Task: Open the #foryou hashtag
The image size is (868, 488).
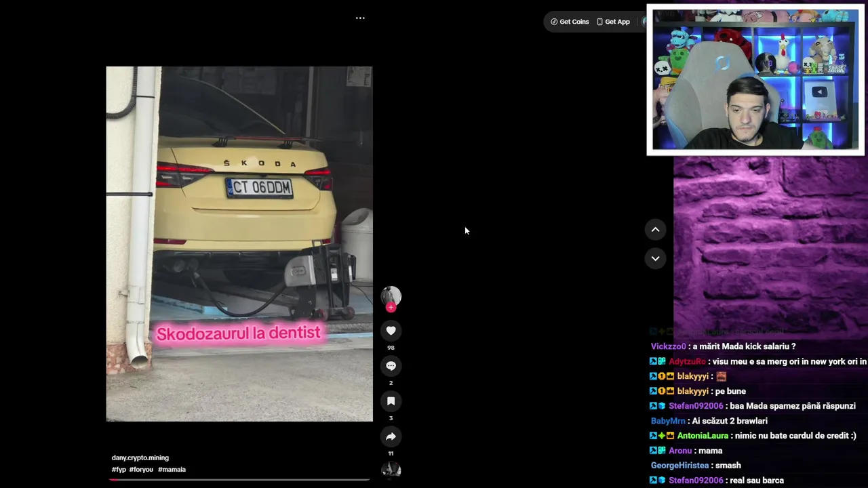Action: [141, 469]
